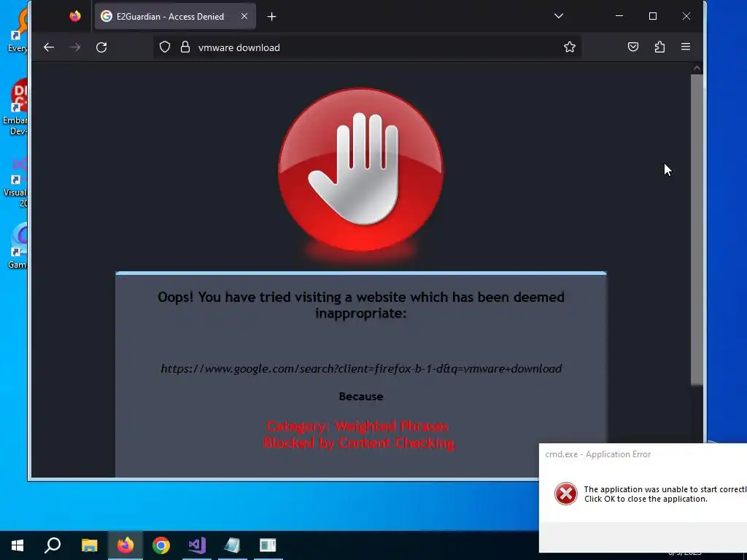Click 'Blocked by Content Checking.' text
This screenshot has width=747, height=560.
click(x=360, y=443)
